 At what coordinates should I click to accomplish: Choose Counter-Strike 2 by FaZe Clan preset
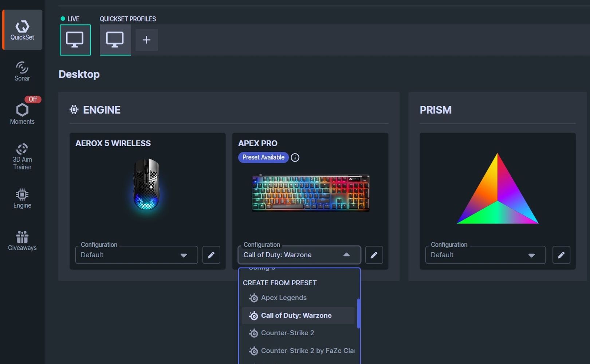[298, 351]
